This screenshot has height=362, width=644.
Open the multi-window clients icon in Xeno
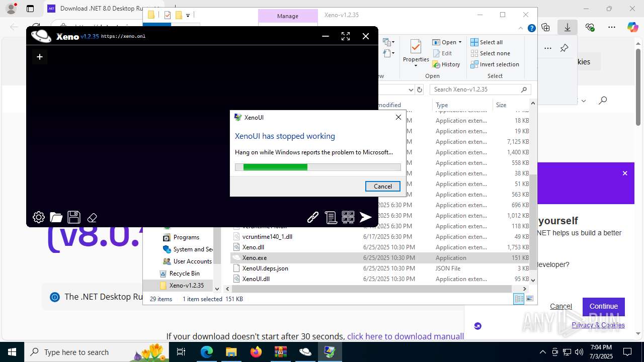(348, 217)
